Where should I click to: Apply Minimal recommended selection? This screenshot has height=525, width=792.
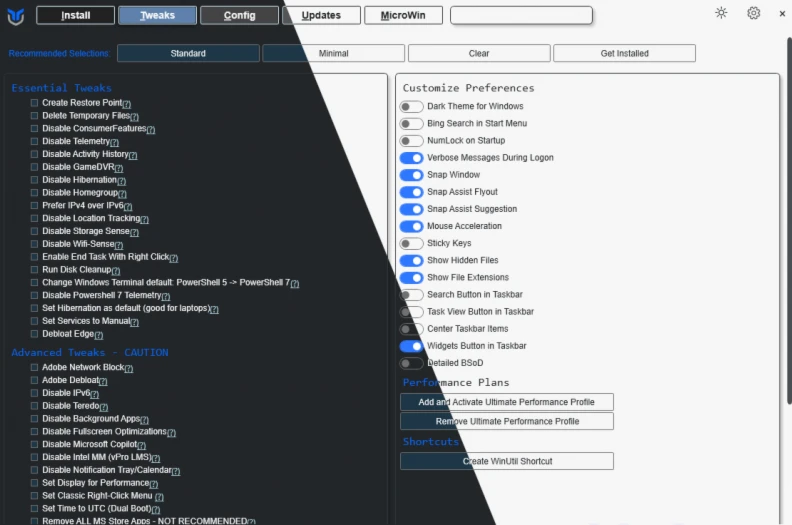pos(333,53)
